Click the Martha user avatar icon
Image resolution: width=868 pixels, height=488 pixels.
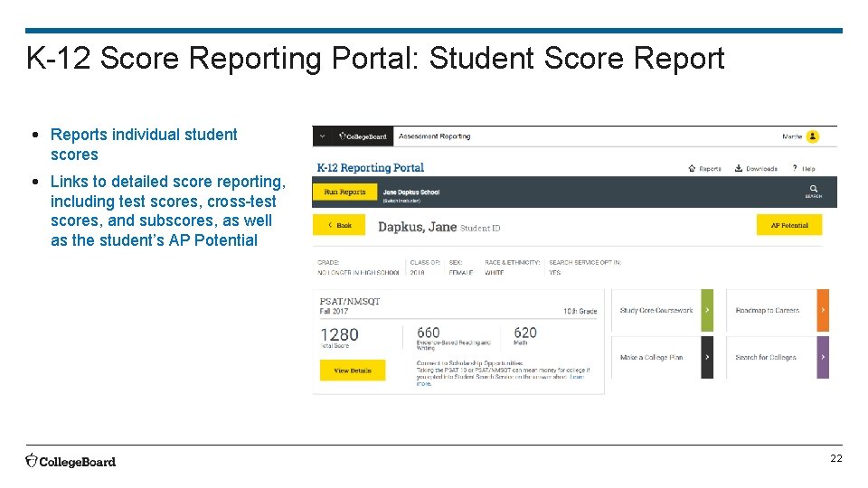(812, 136)
